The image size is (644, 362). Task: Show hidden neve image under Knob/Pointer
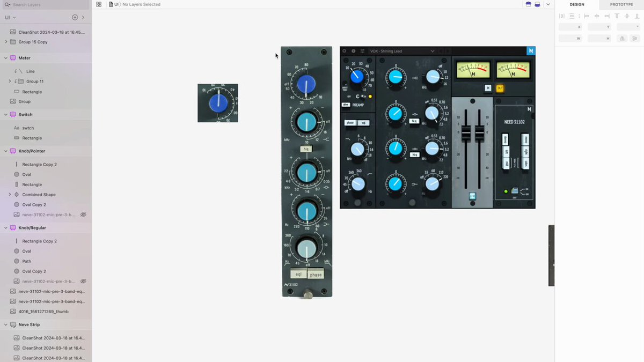tap(83, 215)
